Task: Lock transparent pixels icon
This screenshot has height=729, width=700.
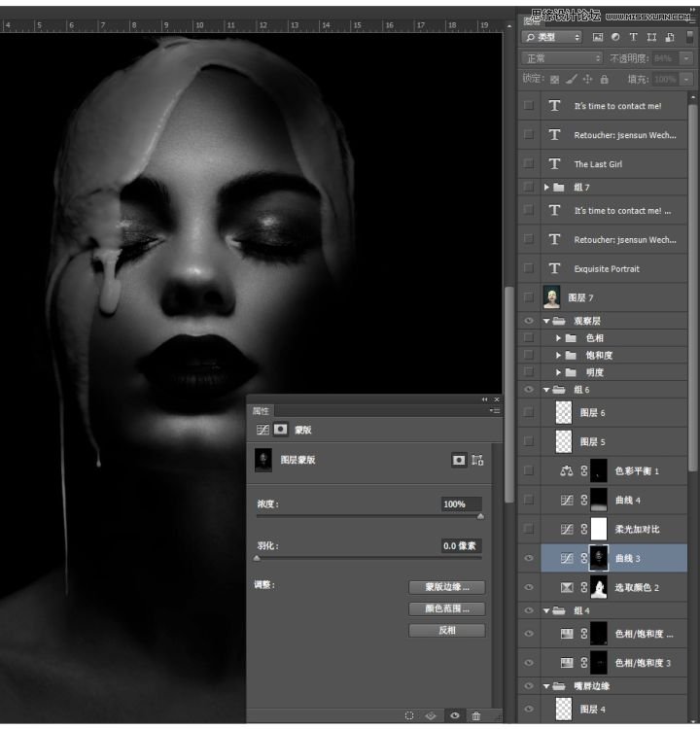Action: [x=554, y=80]
